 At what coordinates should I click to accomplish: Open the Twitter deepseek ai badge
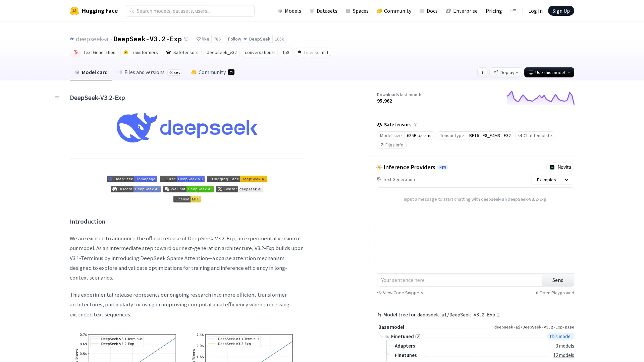point(239,189)
